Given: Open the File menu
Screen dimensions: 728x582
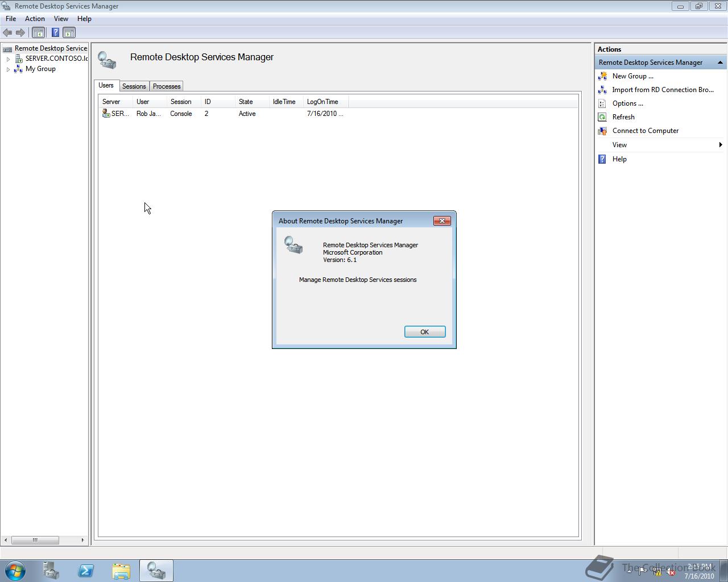Looking at the screenshot, I should [x=11, y=19].
